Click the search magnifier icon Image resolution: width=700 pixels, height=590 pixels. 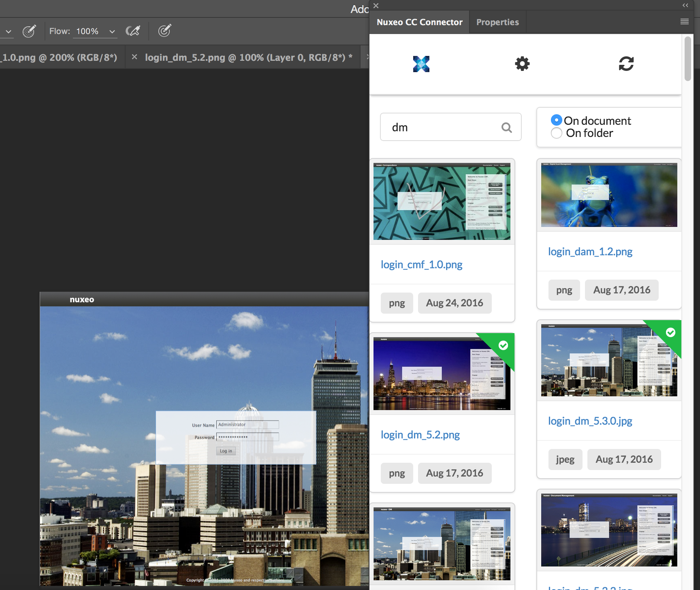click(506, 128)
